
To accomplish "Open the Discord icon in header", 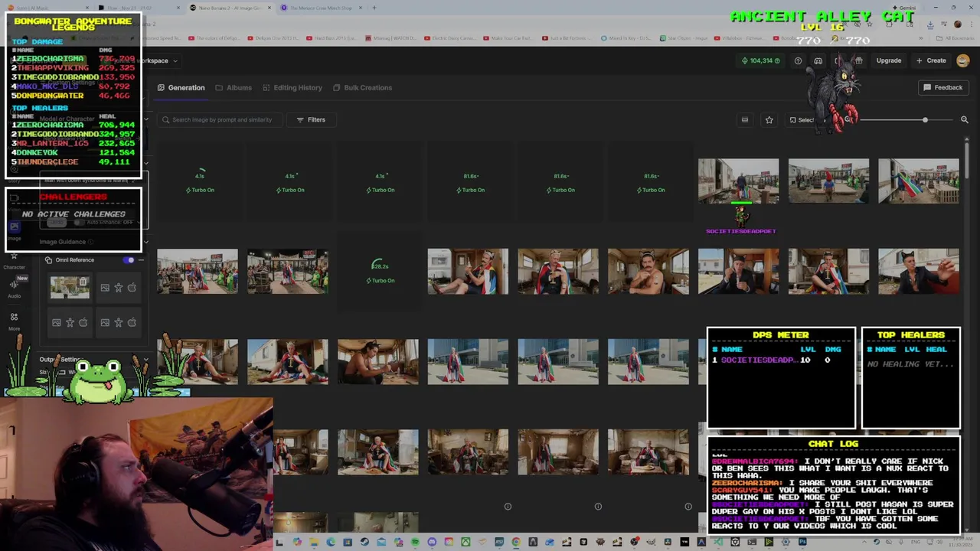I will 818,60.
